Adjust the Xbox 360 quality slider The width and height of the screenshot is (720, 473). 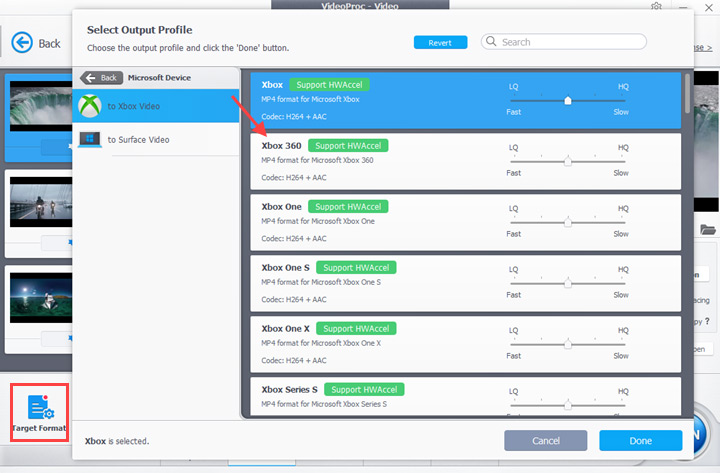pos(568,161)
